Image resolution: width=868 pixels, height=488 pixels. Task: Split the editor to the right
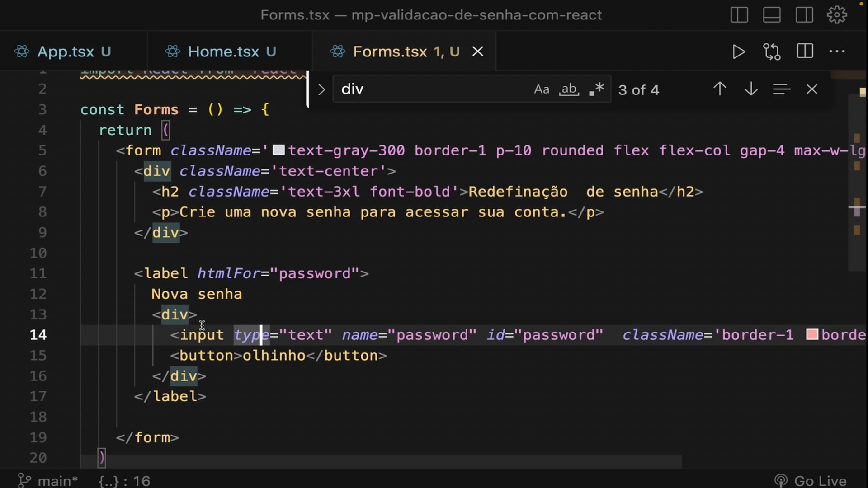pyautogui.click(x=805, y=52)
